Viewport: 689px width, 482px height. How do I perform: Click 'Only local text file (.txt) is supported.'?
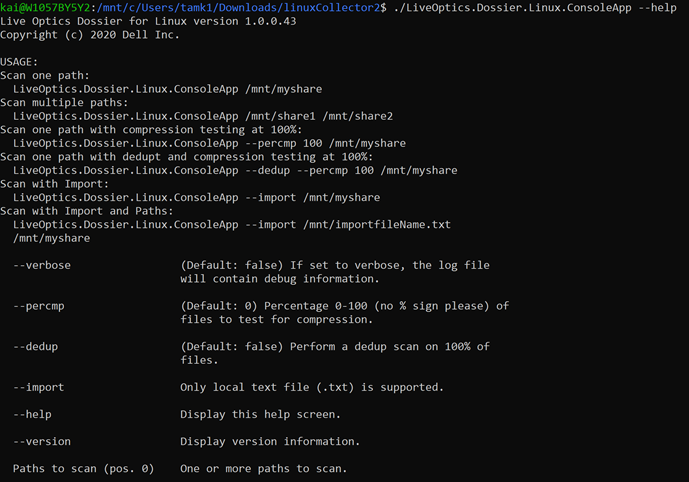312,387
